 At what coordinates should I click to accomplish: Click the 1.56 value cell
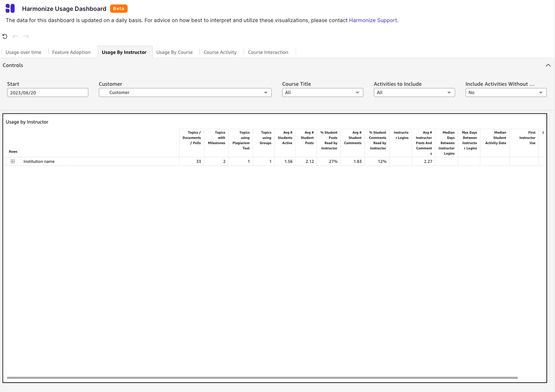285,161
